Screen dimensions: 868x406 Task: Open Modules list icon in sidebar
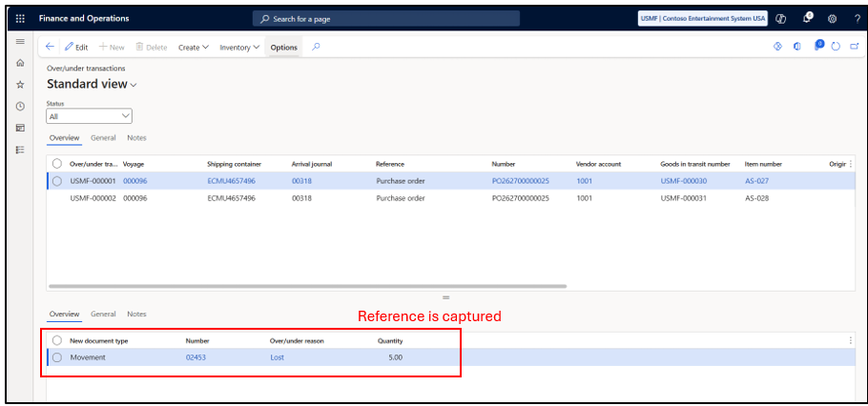20,150
